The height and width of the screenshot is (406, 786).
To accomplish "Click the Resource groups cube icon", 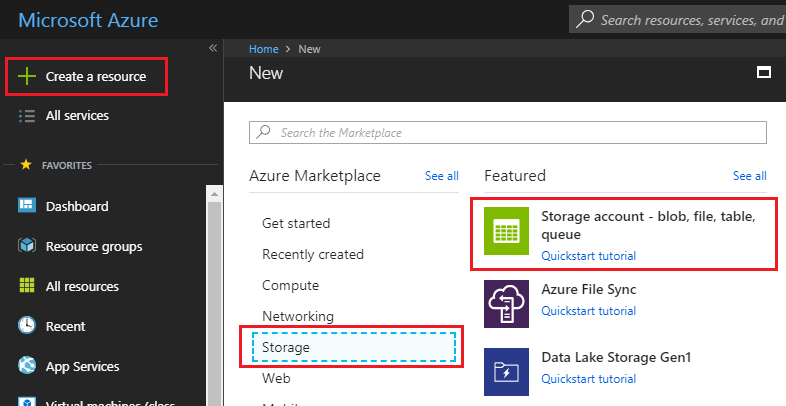I will click(x=27, y=246).
